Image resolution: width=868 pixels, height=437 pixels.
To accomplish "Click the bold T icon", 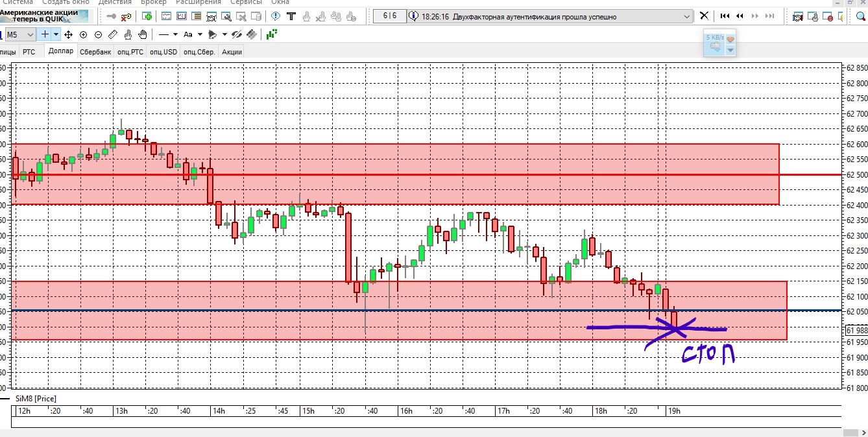I will pos(291,16).
